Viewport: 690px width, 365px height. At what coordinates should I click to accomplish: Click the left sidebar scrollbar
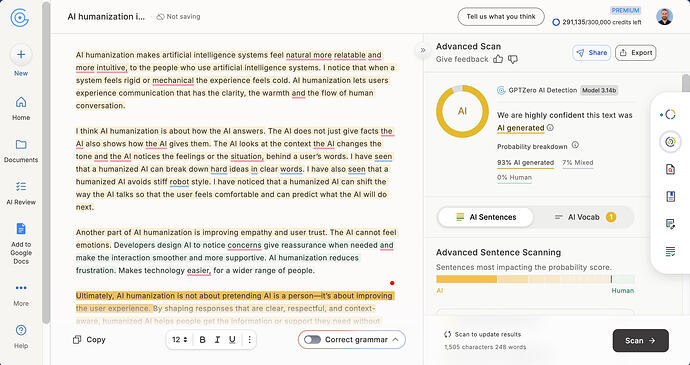(46, 163)
